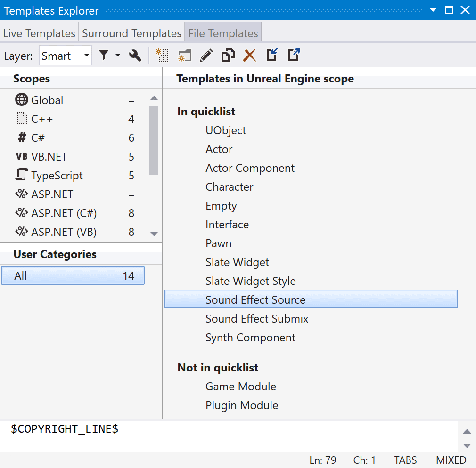Select Empty template
Viewport: 476px width, 468px height.
(x=221, y=206)
